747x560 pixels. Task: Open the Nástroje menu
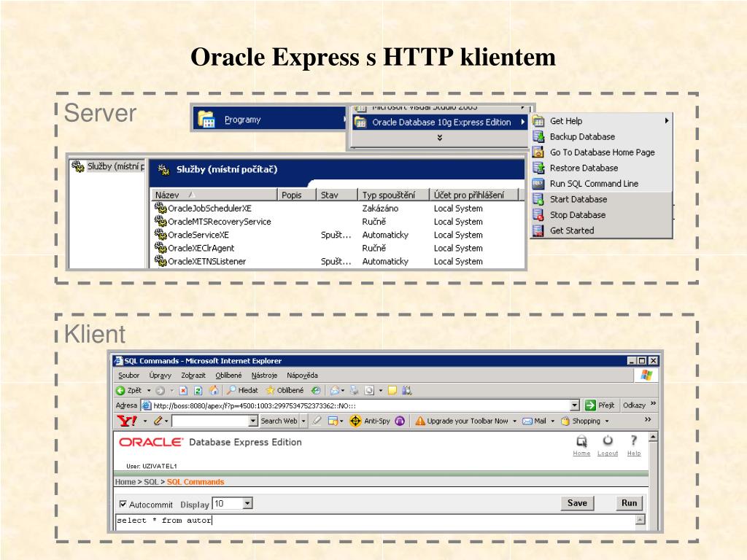tap(264, 376)
